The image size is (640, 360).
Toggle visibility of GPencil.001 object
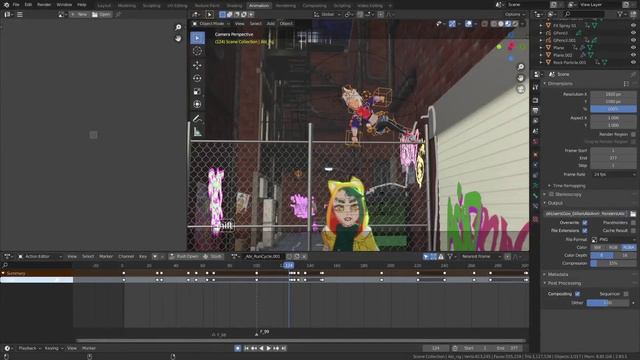pyautogui.click(x=633, y=40)
